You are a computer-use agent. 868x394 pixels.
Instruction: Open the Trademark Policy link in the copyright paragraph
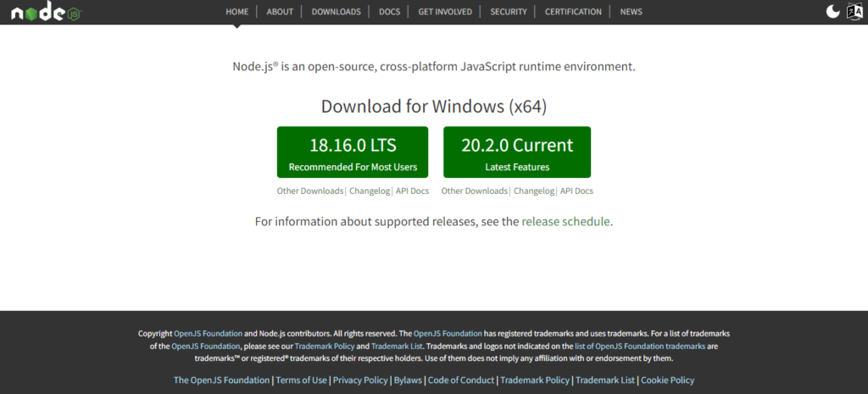click(324, 347)
